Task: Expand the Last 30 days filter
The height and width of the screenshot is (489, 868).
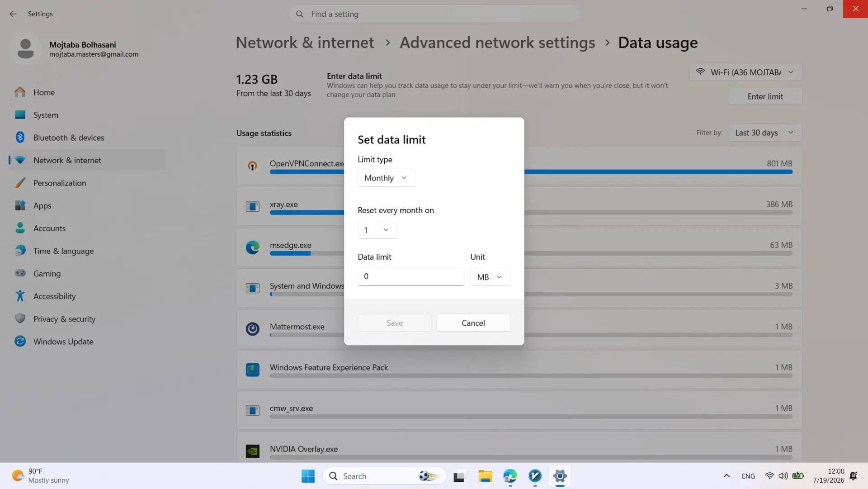Action: coord(765,133)
